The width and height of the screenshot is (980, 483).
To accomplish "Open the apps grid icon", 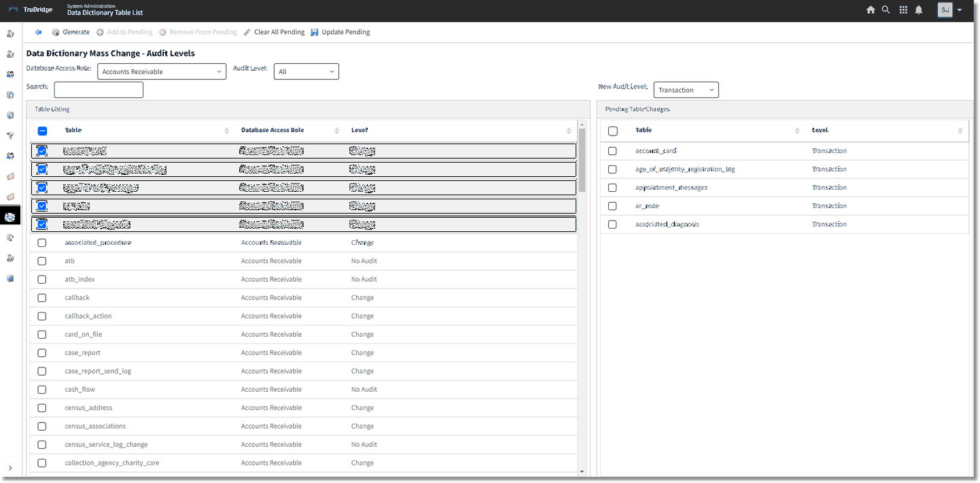I will click(903, 10).
